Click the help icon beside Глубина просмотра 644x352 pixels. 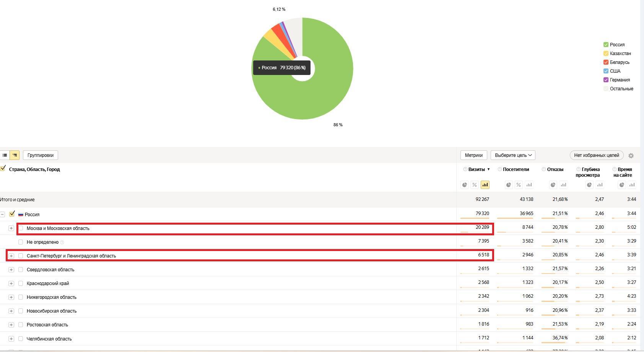coord(578,169)
